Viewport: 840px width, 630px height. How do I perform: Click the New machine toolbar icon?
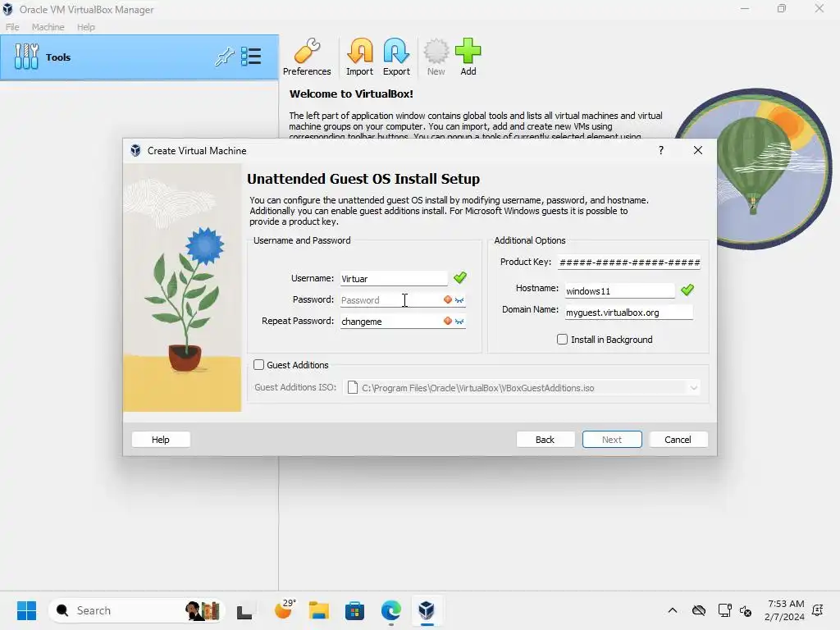pyautogui.click(x=436, y=57)
